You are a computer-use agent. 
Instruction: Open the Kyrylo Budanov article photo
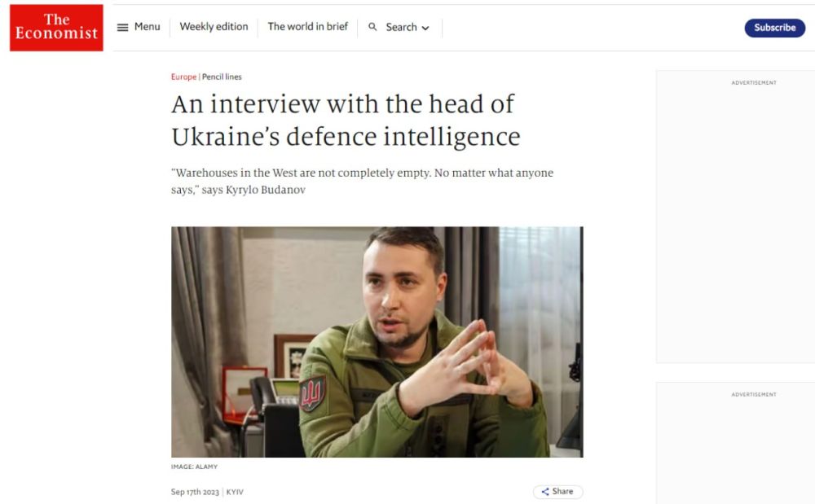377,341
